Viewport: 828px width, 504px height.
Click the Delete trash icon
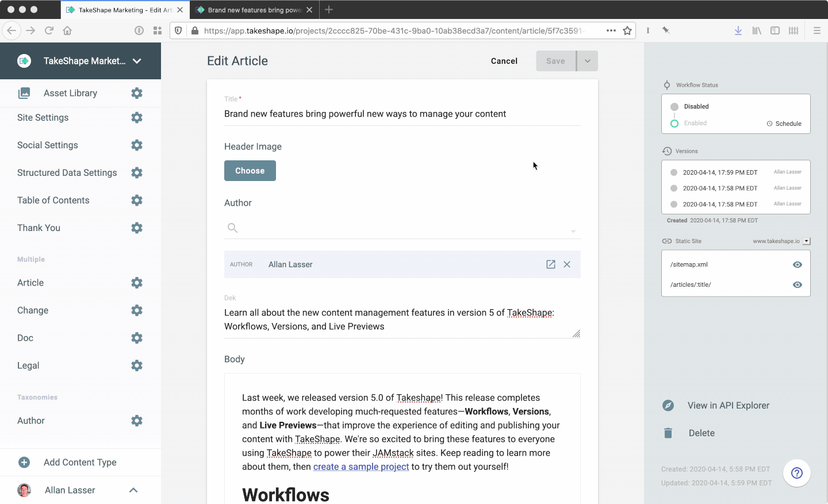(668, 433)
